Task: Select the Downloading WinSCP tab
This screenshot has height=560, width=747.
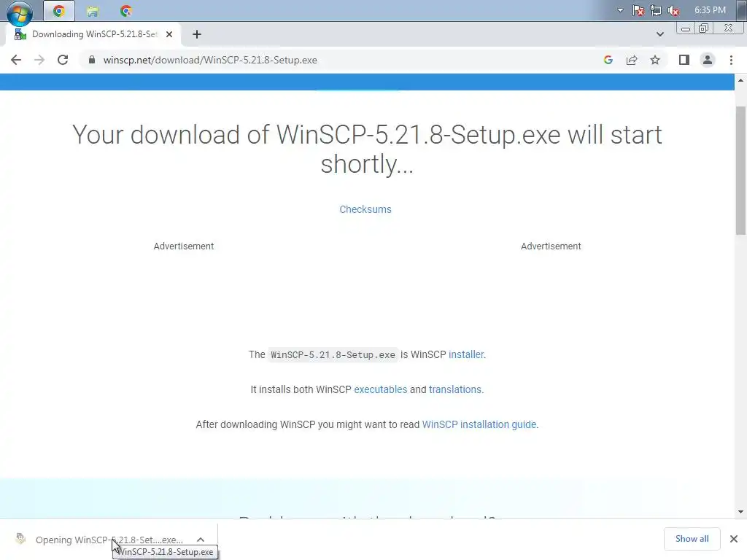Action: click(93, 34)
